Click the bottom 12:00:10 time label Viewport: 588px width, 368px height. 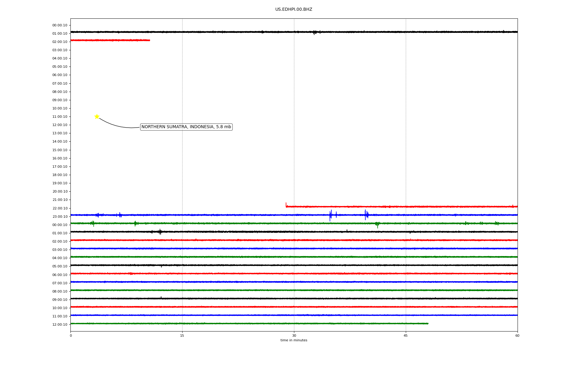(x=60, y=325)
